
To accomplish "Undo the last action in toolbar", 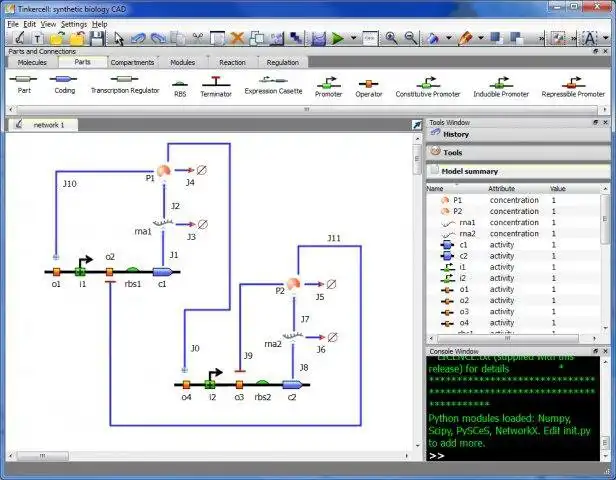I will (x=138, y=38).
